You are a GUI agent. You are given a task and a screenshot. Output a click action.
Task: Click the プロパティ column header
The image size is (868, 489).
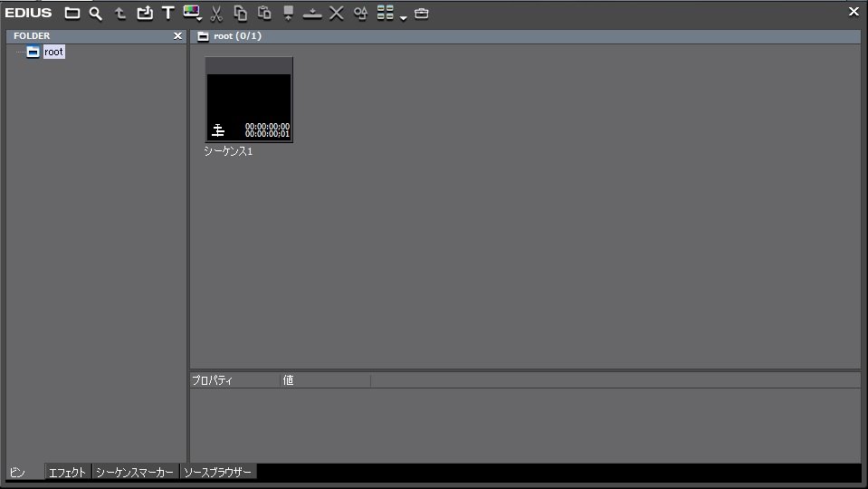[235, 380]
